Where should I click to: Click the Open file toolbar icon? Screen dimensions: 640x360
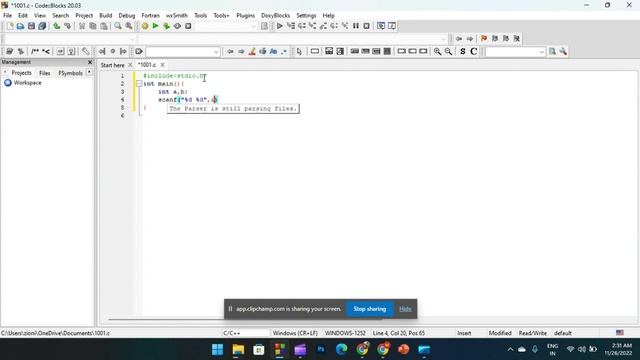[x=20, y=26]
